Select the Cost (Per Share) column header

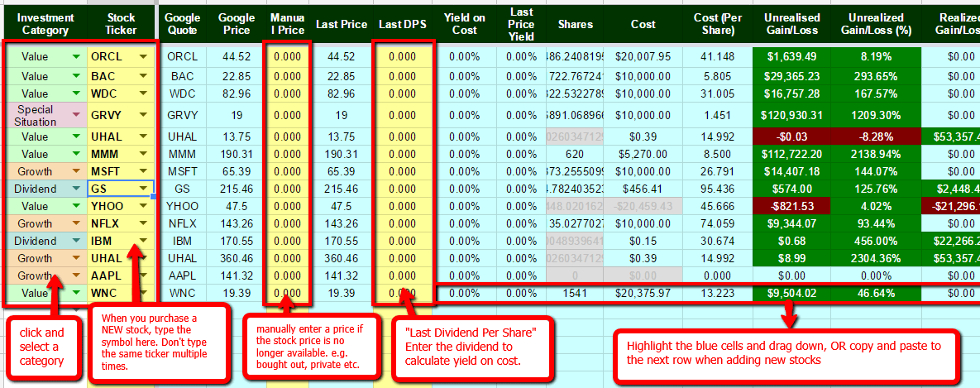718,24
